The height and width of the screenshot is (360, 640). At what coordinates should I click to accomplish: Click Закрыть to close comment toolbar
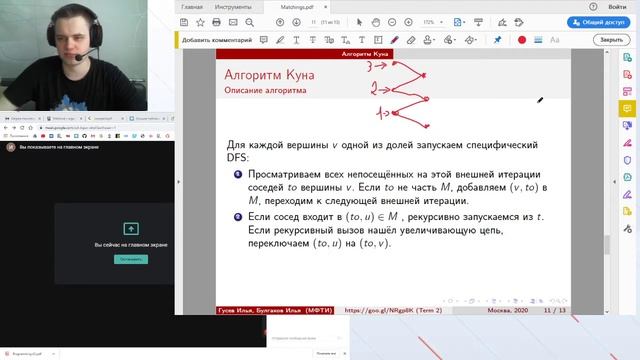point(611,40)
